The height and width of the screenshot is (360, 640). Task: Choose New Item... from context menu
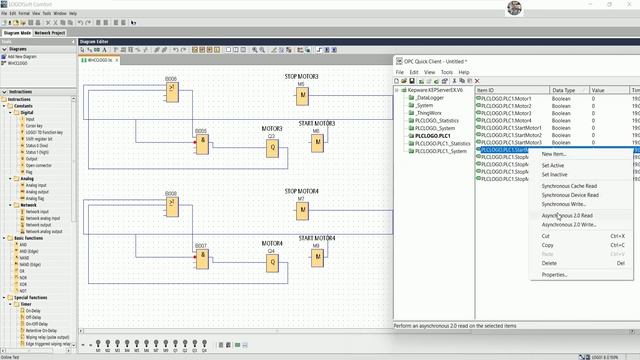(x=553, y=154)
